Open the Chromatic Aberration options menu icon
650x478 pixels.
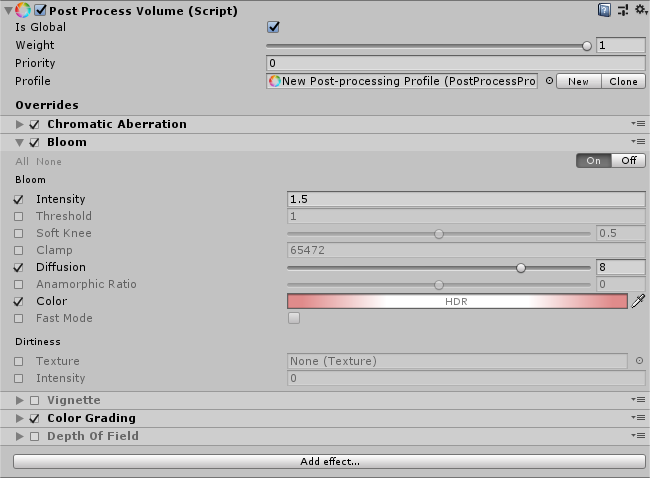click(638, 124)
